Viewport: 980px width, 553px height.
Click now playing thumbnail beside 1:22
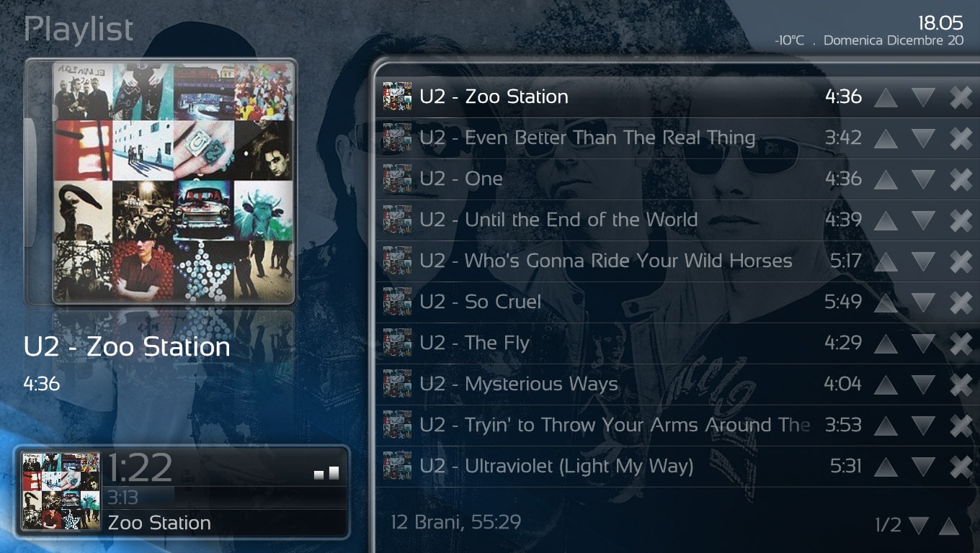pos(61,491)
